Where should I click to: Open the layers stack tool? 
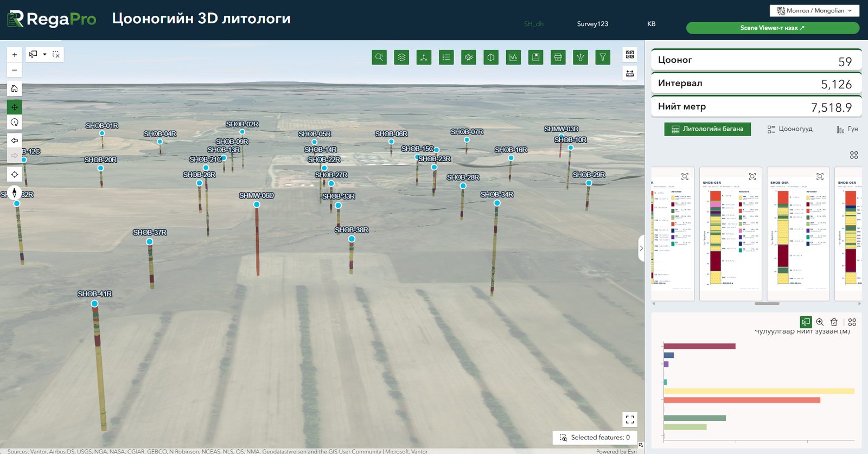click(x=401, y=57)
